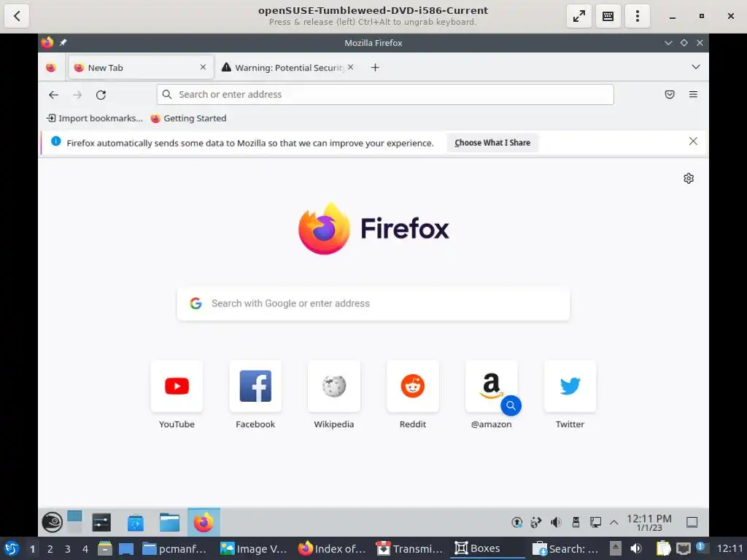747x560 pixels.
Task: Open a new tab with the plus button
Action: [x=375, y=68]
